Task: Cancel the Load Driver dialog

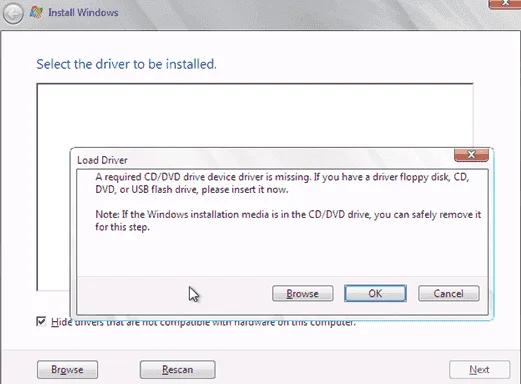Action: 449,293
